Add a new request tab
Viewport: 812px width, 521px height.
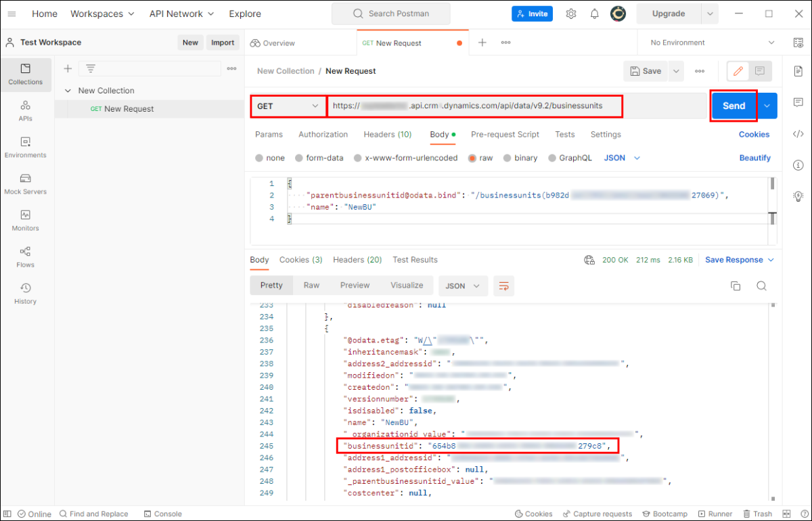tap(482, 43)
